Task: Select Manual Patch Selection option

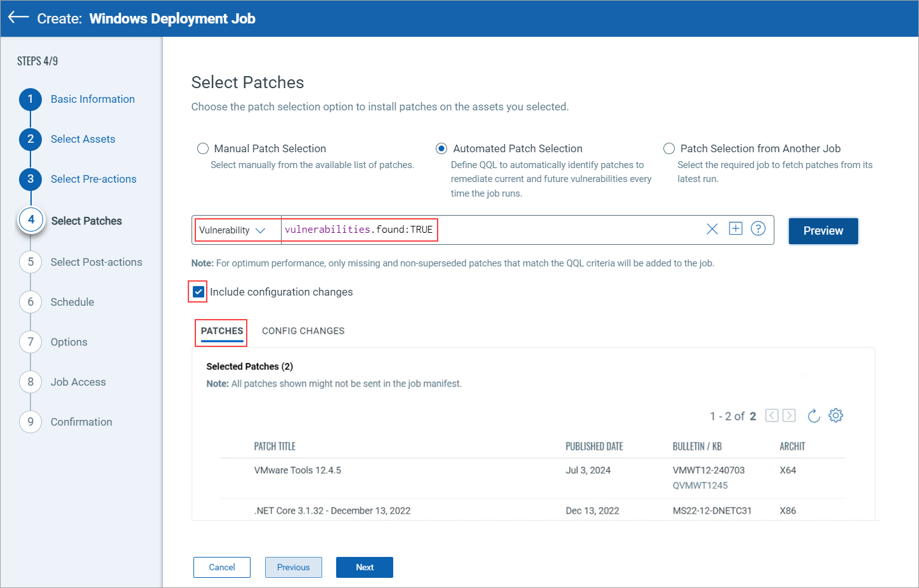Action: [x=203, y=148]
